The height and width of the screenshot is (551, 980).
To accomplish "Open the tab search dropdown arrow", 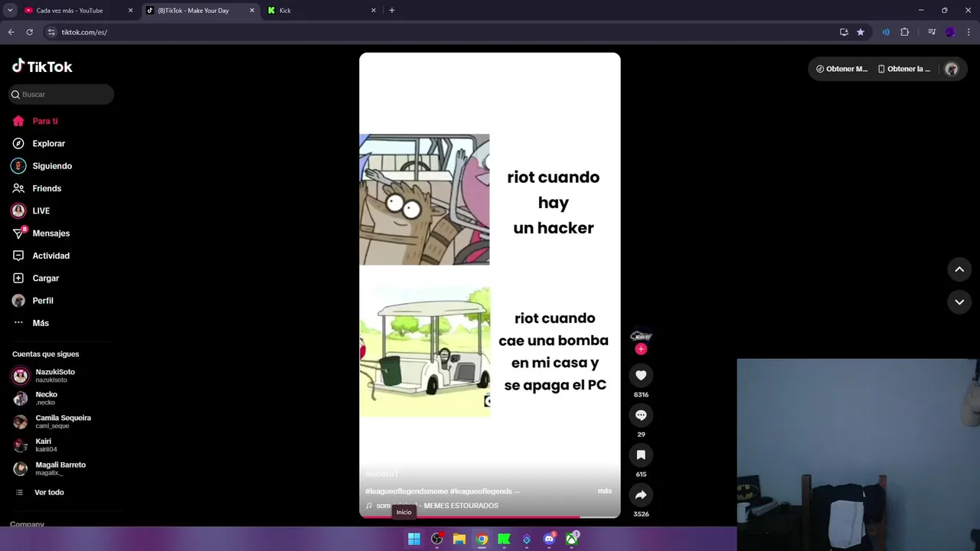I will 10,11.
